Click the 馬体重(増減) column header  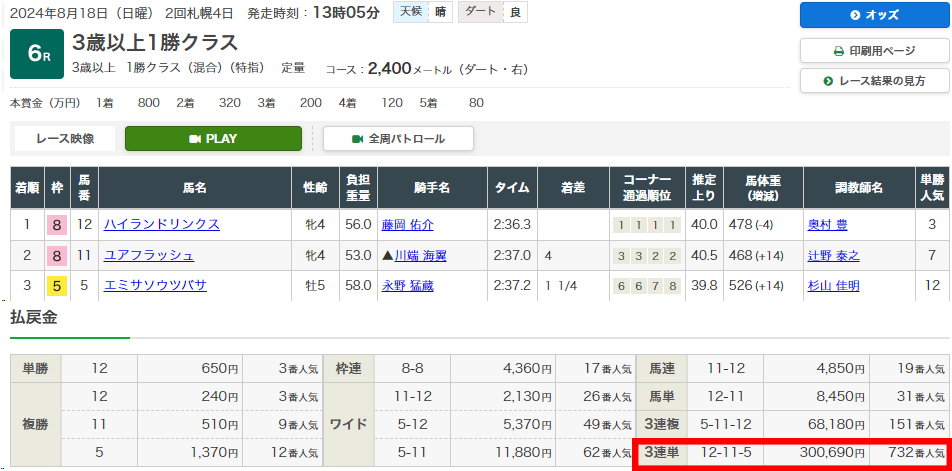point(763,188)
